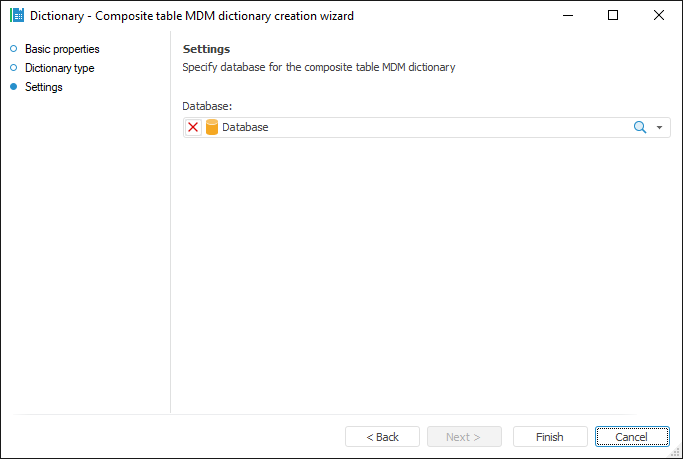Click the circle bullet beside Dictionary type
Screen dimensions: 685x459
(14, 68)
